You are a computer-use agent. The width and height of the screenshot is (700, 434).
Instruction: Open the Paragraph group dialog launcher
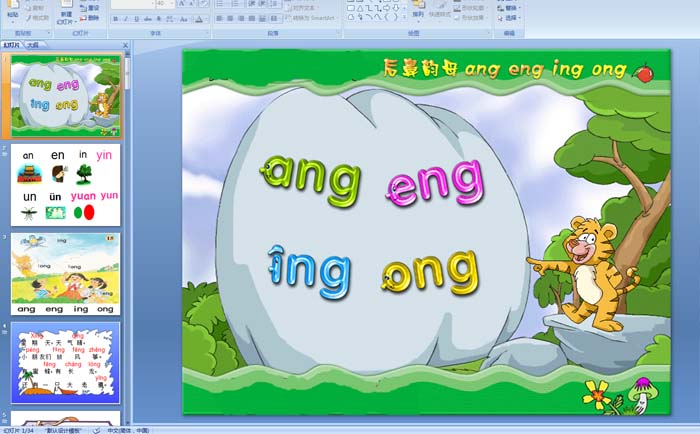tap(338, 33)
